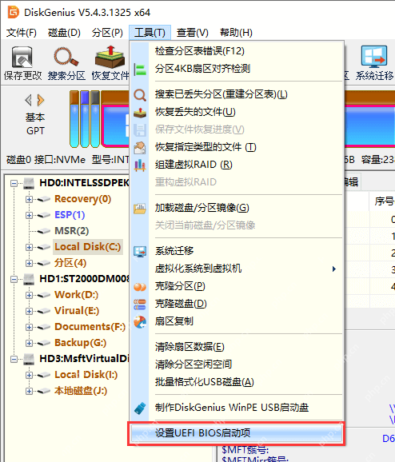Image resolution: width=395 pixels, height=462 pixels.
Task: Expand the 分区(4) tree node
Action: click(x=29, y=263)
